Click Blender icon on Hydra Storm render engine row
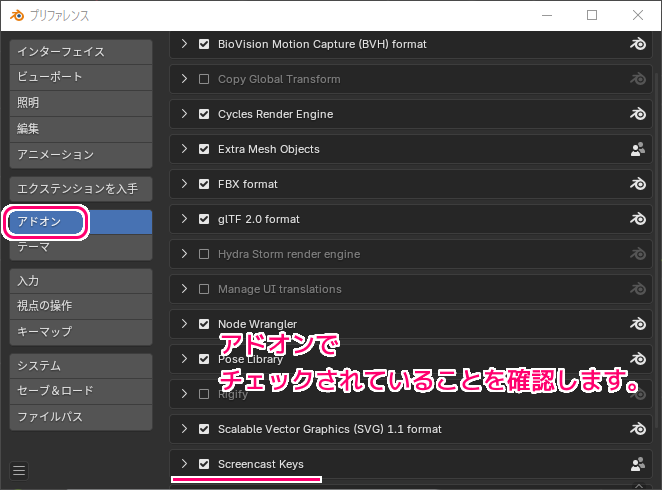Screen dimensions: 662x490 [638, 254]
